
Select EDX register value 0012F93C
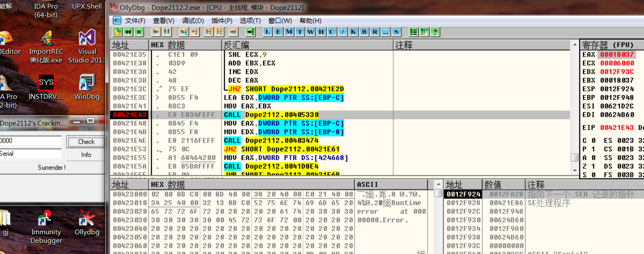coord(617,72)
